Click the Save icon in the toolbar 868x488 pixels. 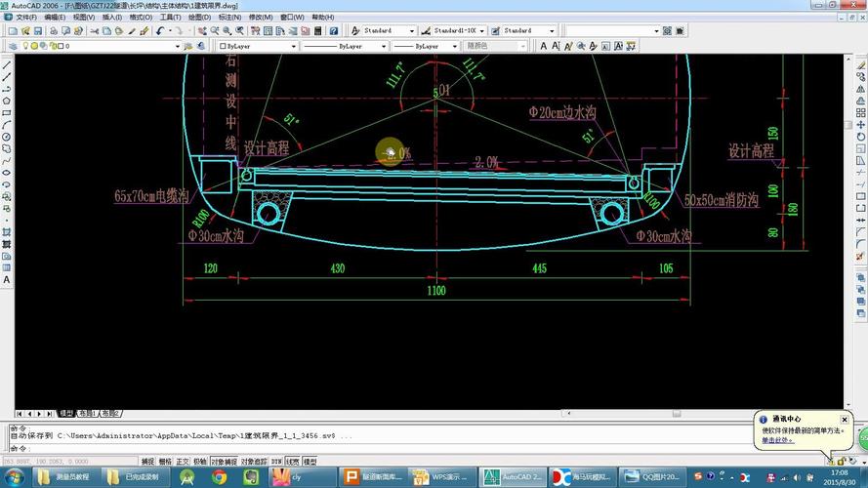39,31
